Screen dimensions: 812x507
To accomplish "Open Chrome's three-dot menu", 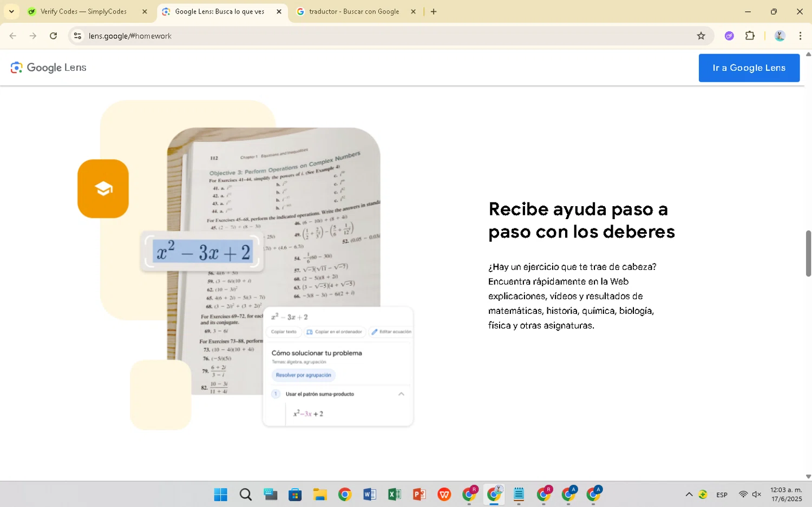I will (800, 36).
